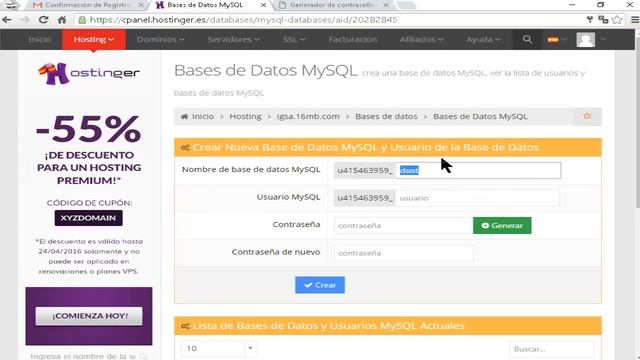Click the Hostinger logo
Screen dimensions: 640x360
(x=89, y=73)
